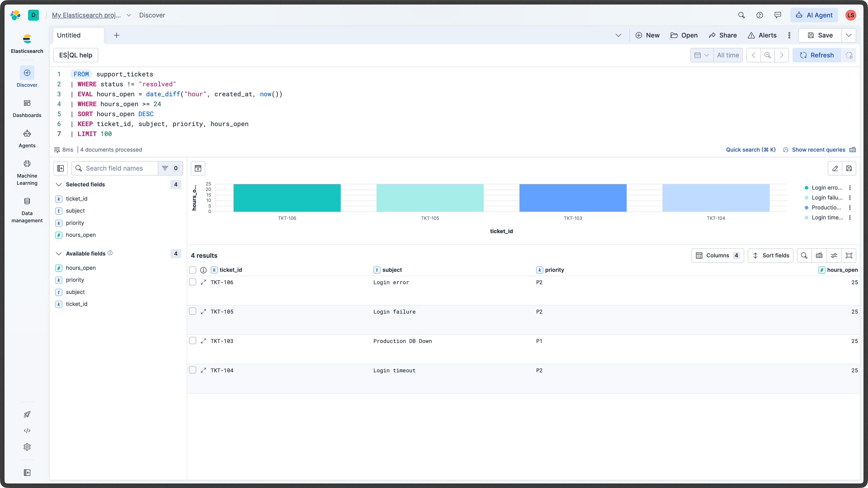868x488 pixels.
Task: Open developer tools code icon
Action: click(x=27, y=430)
